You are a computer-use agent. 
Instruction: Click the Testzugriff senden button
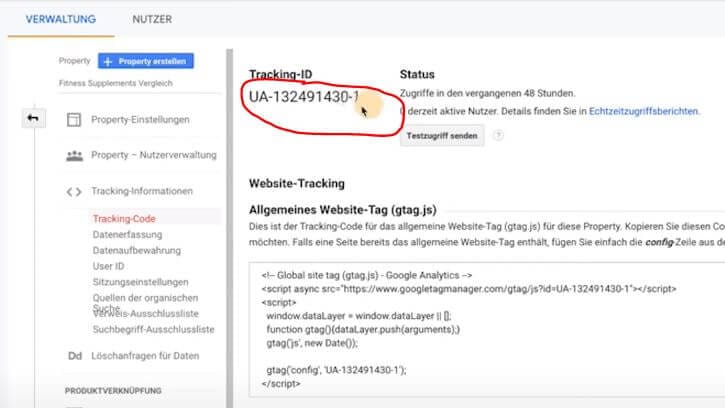(x=441, y=135)
